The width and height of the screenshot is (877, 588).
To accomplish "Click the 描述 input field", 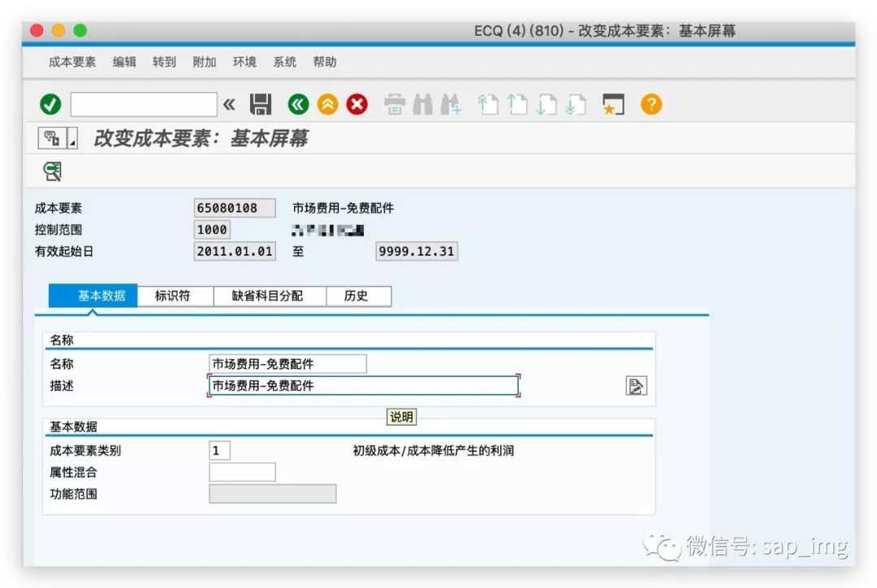I will coord(364,386).
